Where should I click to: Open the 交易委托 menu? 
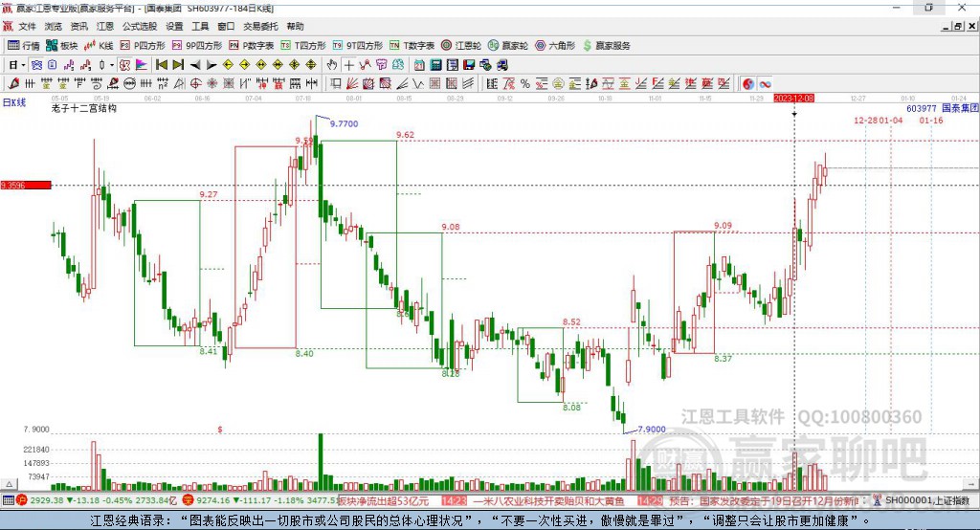point(260,26)
